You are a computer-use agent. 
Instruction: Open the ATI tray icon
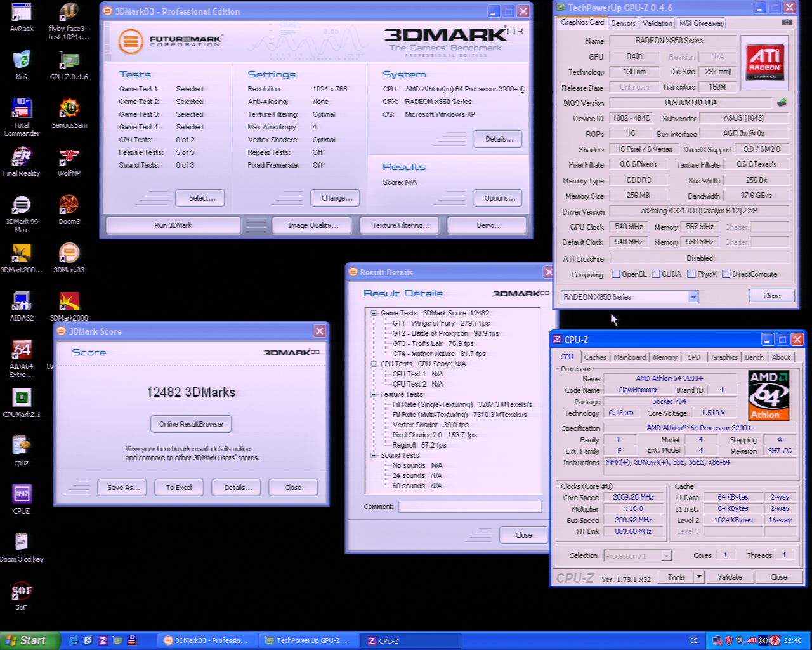752,640
